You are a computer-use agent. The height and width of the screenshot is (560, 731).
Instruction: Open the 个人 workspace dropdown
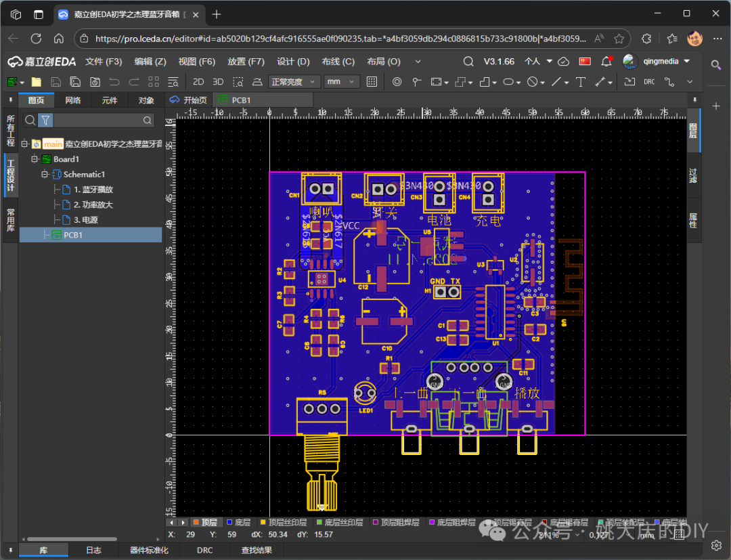tap(538, 62)
